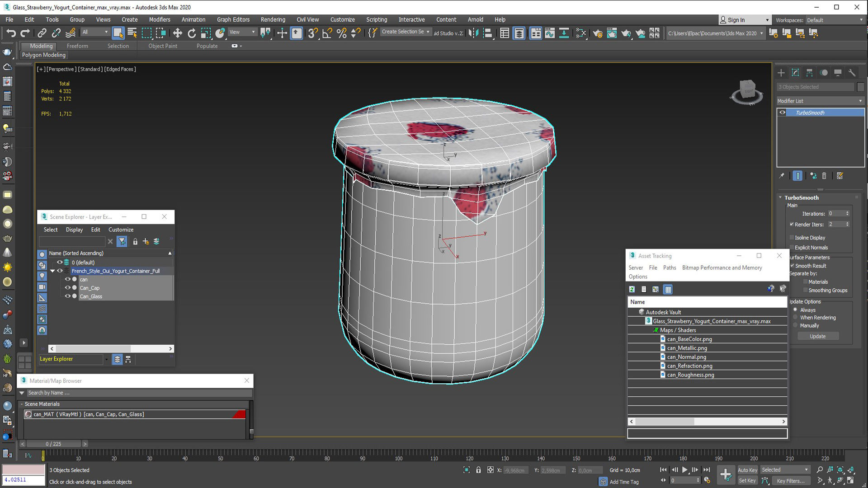868x488 pixels.
Task: Toggle Percent Snap icon
Action: [342, 33]
